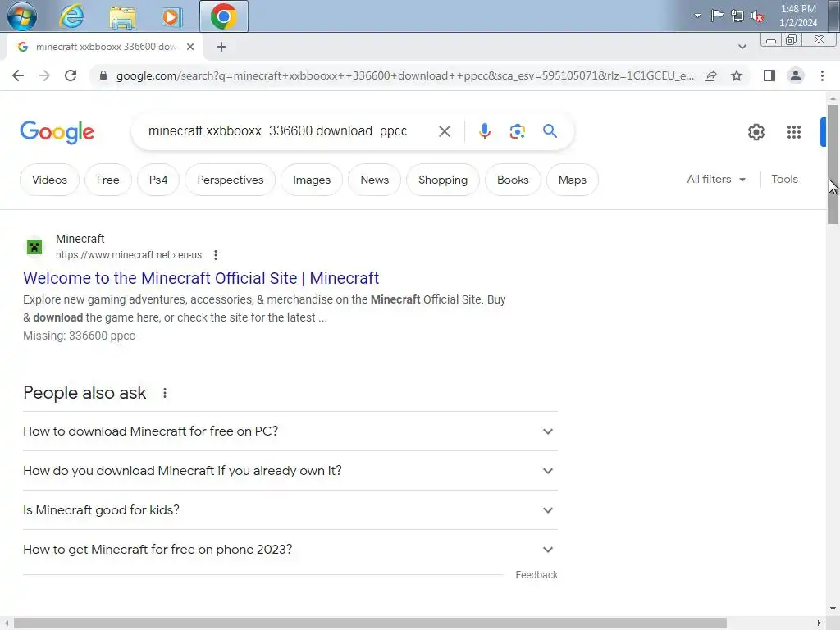
Task: Click the vertical scrollbar thumb
Action: (833, 164)
